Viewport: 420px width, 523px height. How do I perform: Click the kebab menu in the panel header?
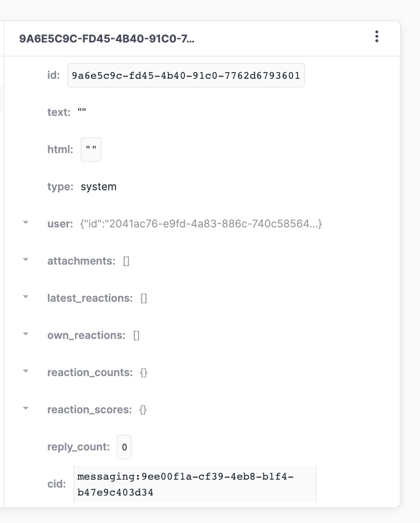(x=377, y=37)
